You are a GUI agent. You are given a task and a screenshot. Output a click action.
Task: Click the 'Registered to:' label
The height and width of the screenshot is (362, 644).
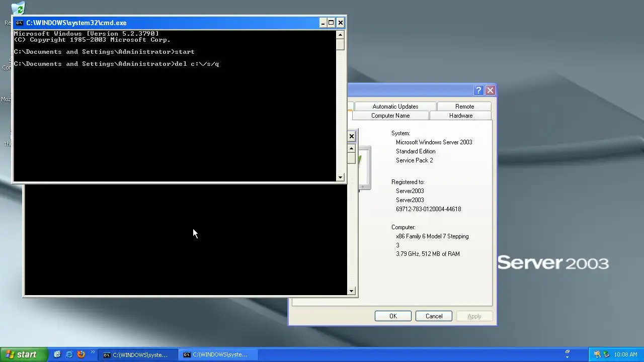pyautogui.click(x=408, y=182)
